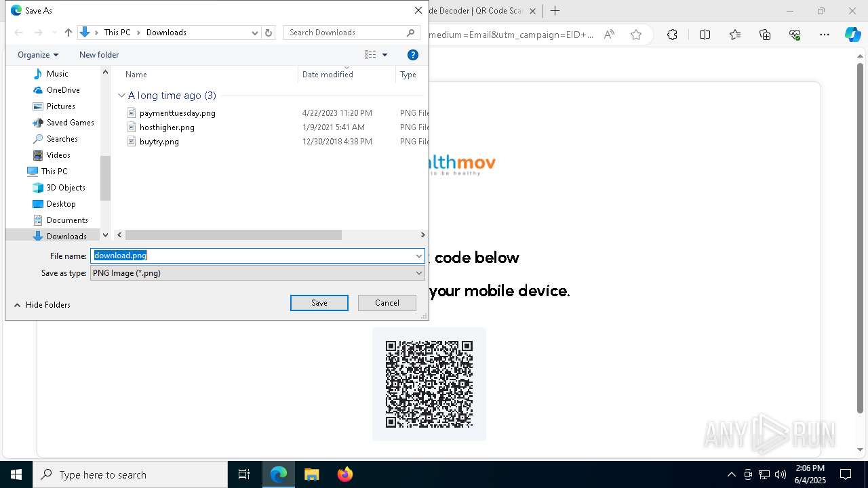This screenshot has height=488, width=868.
Task: Click the Read aloud icon in Edge
Action: tap(609, 35)
